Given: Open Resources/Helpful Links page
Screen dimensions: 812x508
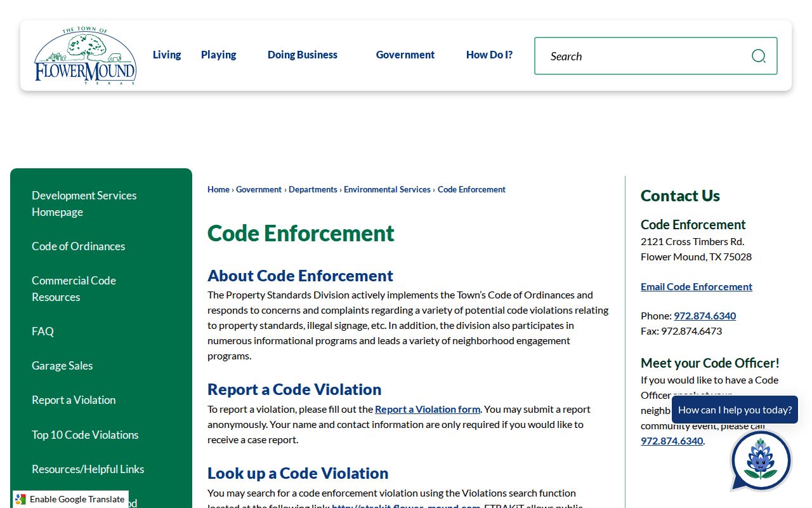Looking at the screenshot, I should (88, 469).
